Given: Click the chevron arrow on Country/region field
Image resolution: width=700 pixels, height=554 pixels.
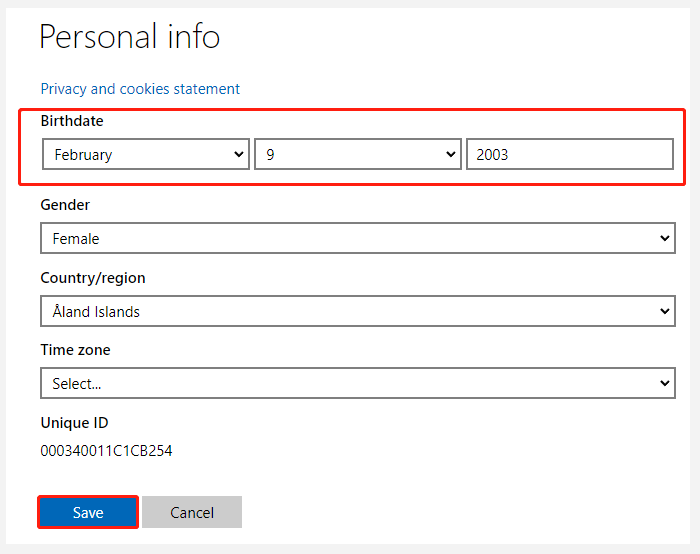Looking at the screenshot, I should pyautogui.click(x=665, y=311).
